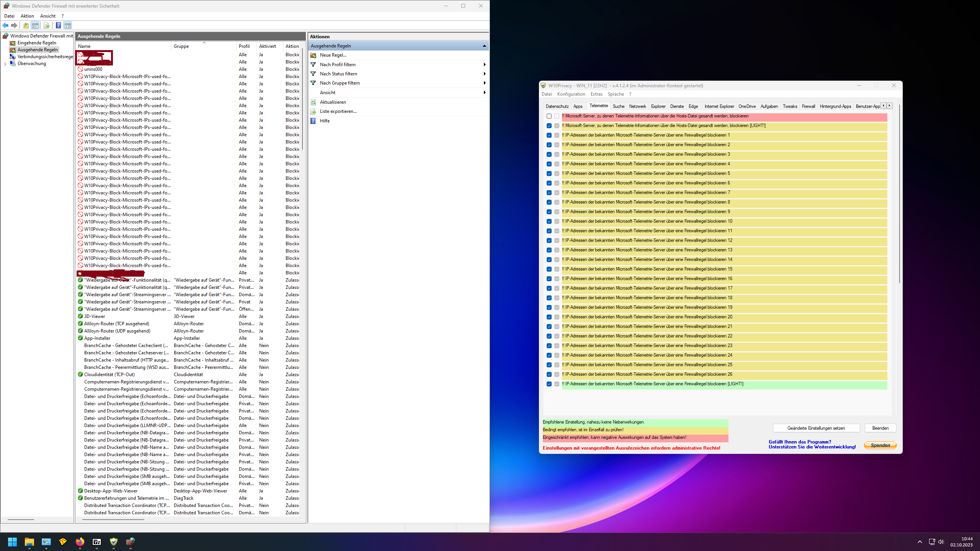Toggle blue checkbox for Firewallregel blockieren 10
The height and width of the screenshot is (551, 980).
point(549,222)
